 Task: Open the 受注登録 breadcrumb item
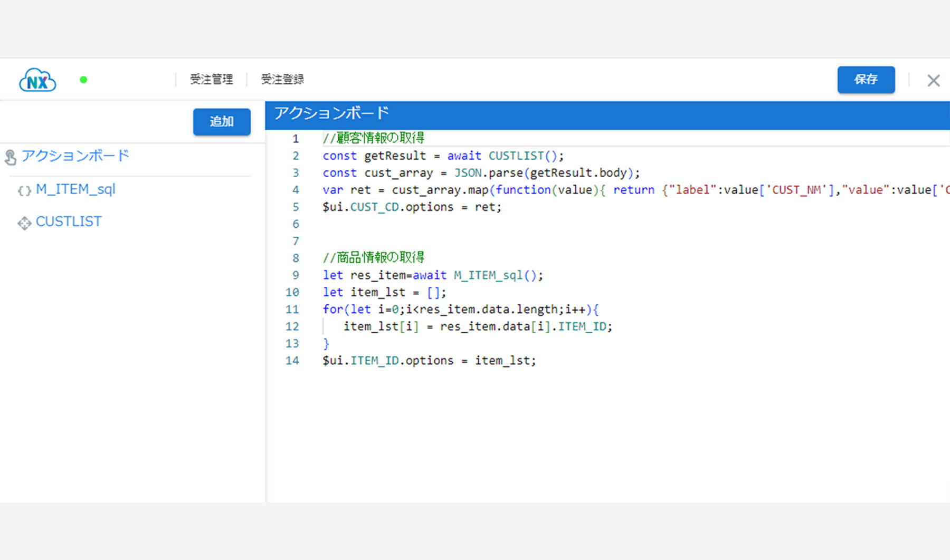[282, 80]
